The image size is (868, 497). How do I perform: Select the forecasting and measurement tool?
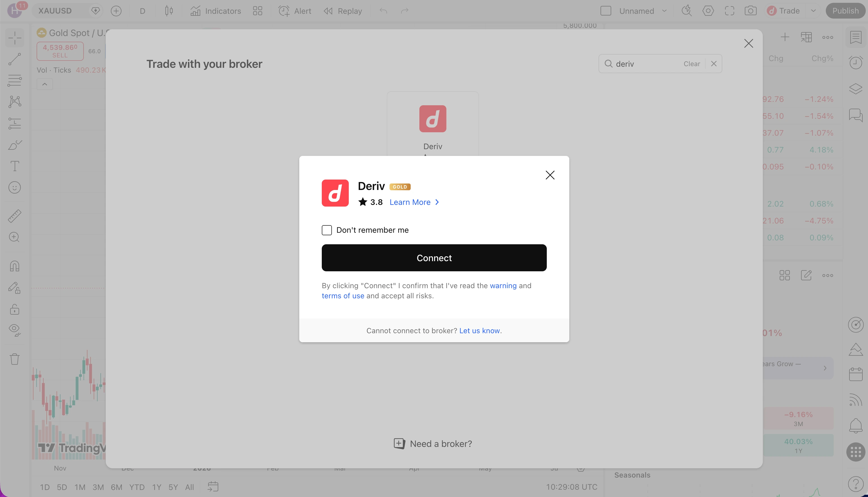point(15,123)
